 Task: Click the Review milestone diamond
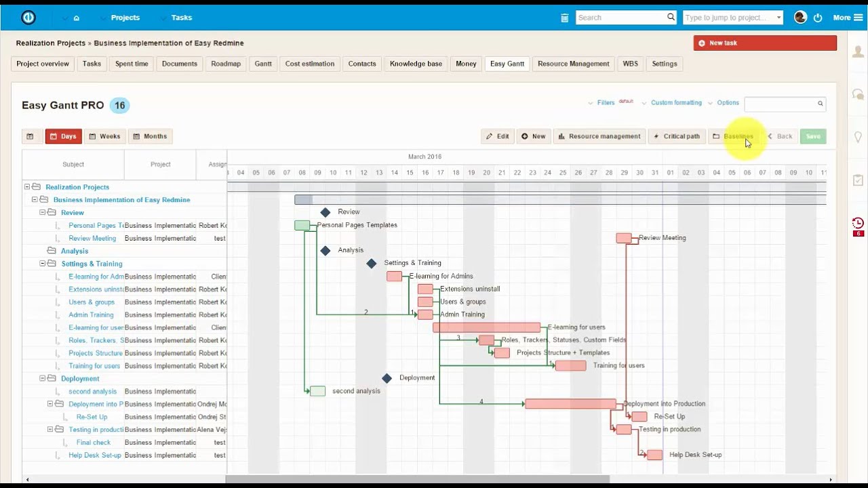(325, 212)
